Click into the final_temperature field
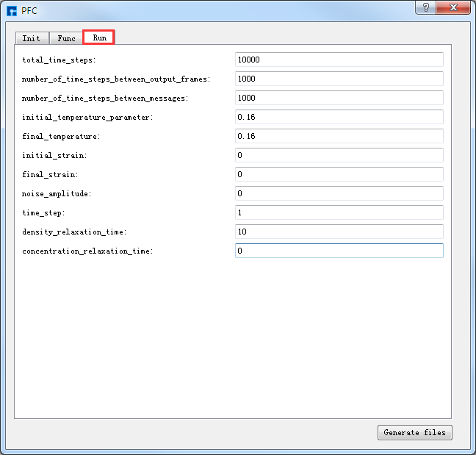476x455 pixels. point(339,136)
